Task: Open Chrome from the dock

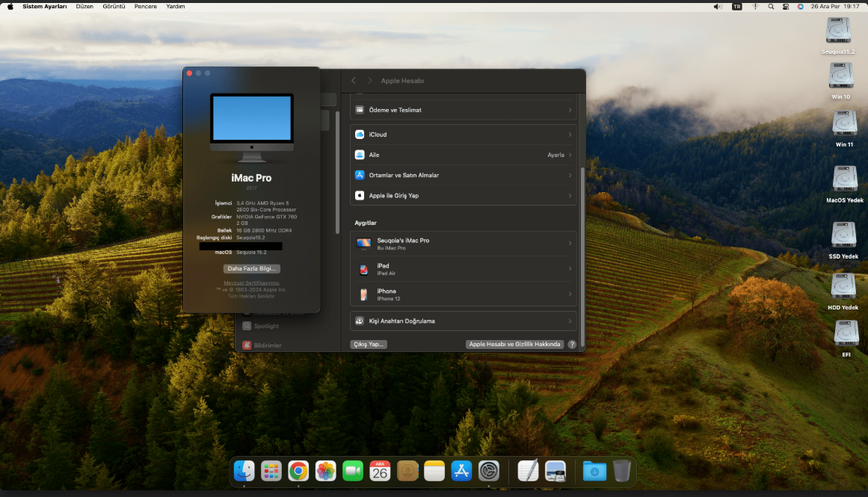Action: point(298,471)
